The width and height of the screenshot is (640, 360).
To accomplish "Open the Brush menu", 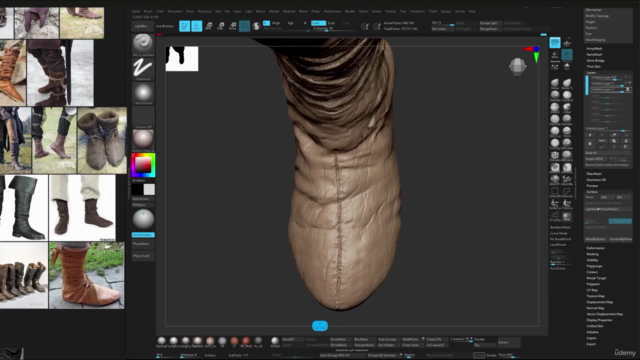I will (x=148, y=11).
